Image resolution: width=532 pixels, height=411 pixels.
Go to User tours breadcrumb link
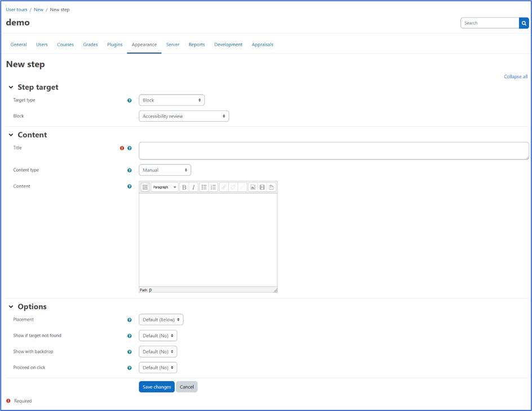click(x=17, y=10)
